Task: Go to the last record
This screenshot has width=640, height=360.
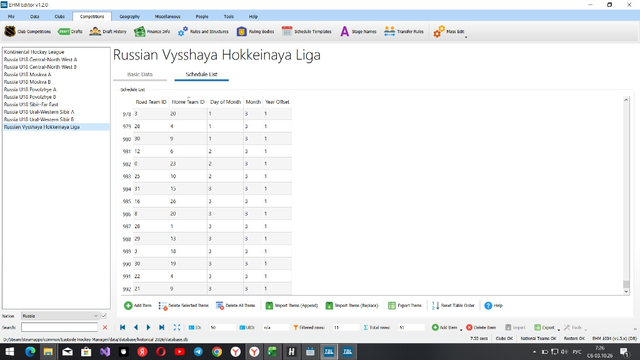Action: 162,327
